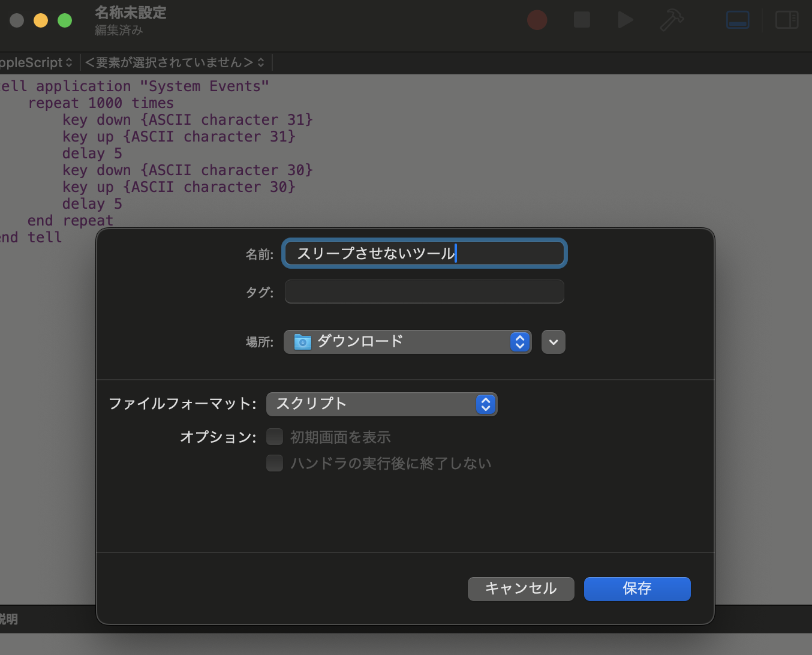Toggle the right sidebar panel icon

(x=787, y=20)
